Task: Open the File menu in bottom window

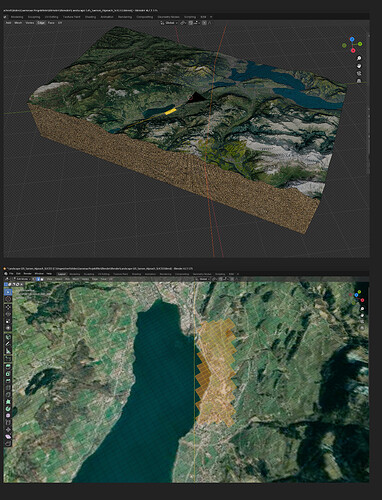Action: tap(11, 274)
